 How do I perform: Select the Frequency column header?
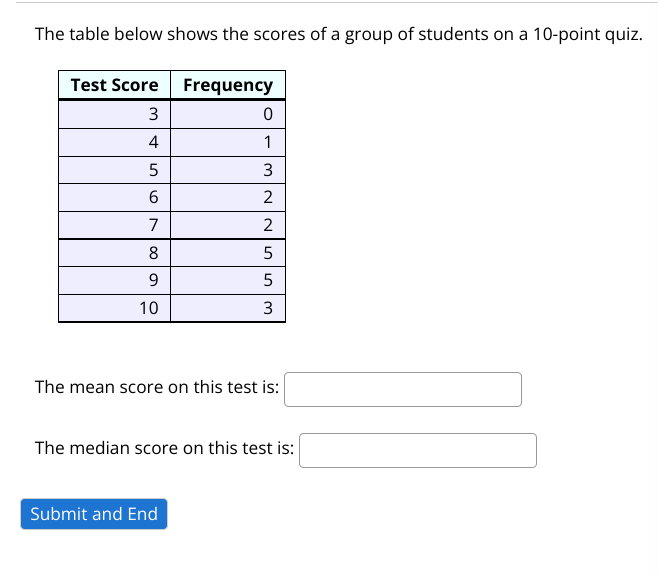(x=228, y=85)
